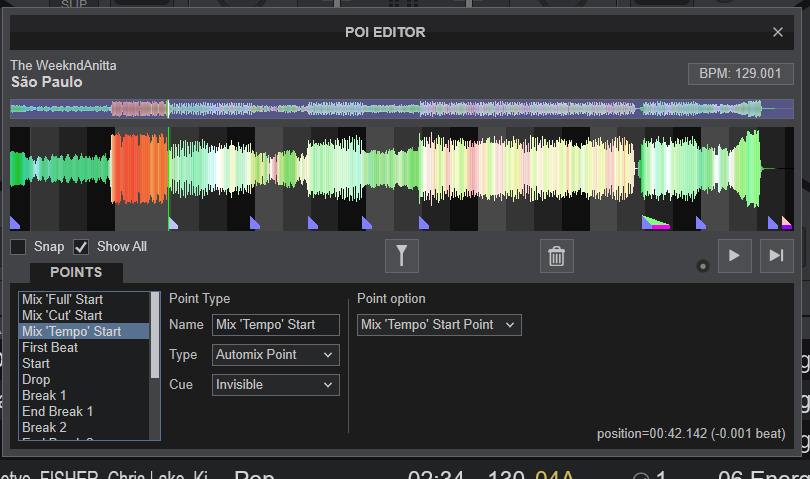Delete the point with trash icon
The height and width of the screenshot is (479, 810).
coord(556,256)
